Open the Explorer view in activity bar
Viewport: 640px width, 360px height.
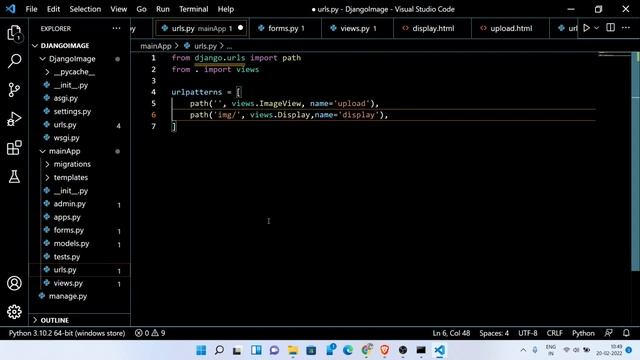click(14, 33)
